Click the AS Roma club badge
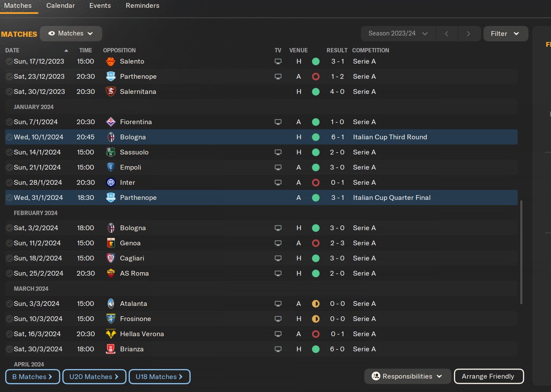Image resolution: width=551 pixels, height=392 pixels. click(110, 273)
